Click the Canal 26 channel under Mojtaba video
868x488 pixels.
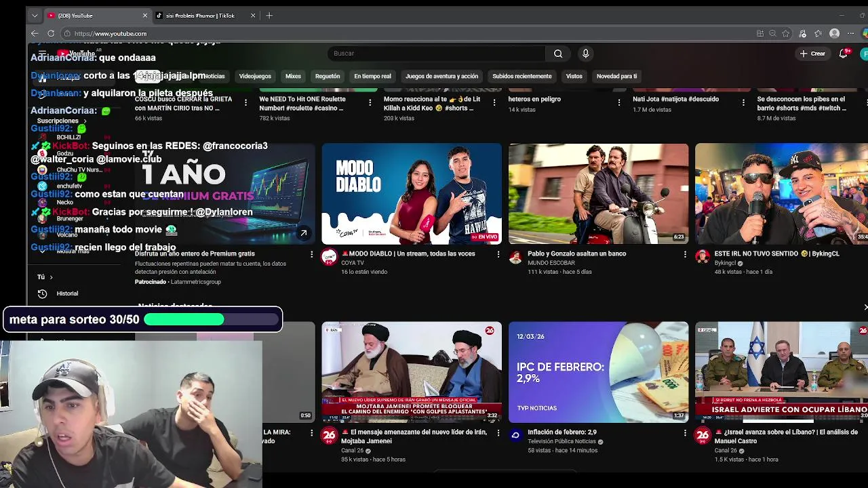353,451
